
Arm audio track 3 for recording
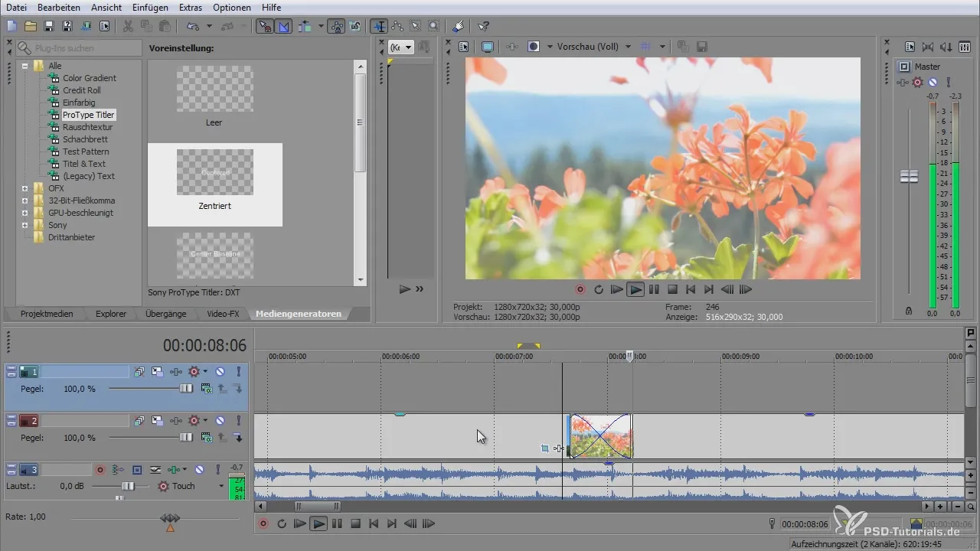pyautogui.click(x=100, y=470)
